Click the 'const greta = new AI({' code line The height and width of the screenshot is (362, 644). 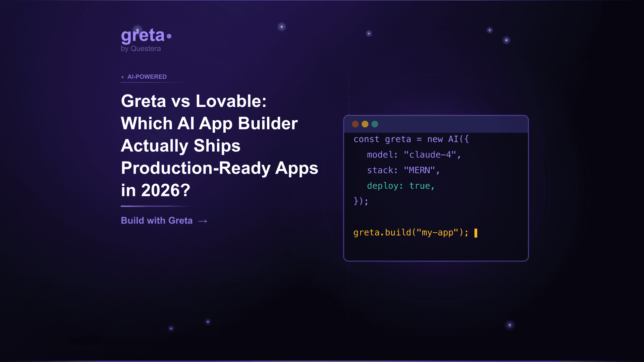411,139
